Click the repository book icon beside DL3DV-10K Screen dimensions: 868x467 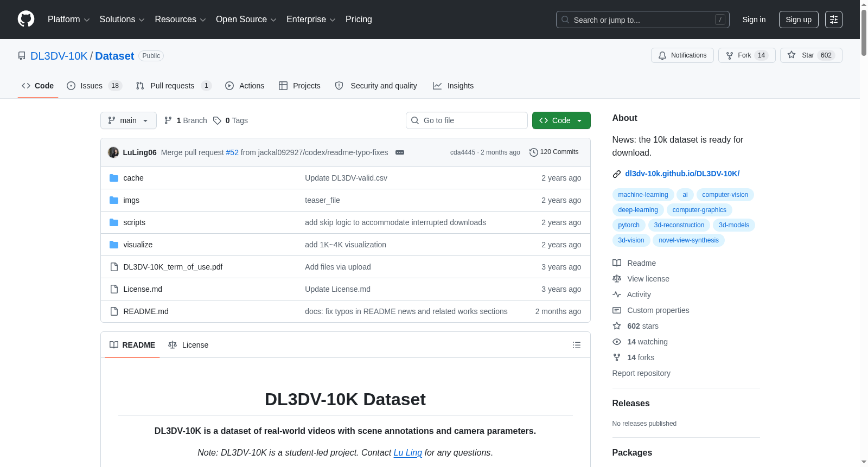click(22, 56)
